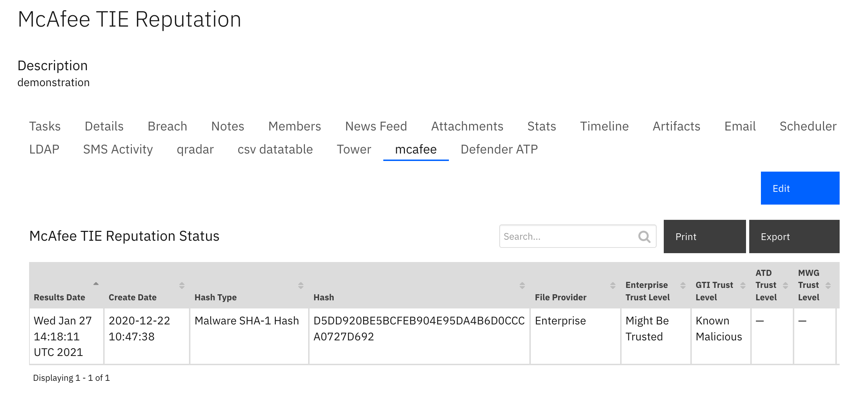Open the Defender ATP tab

499,149
